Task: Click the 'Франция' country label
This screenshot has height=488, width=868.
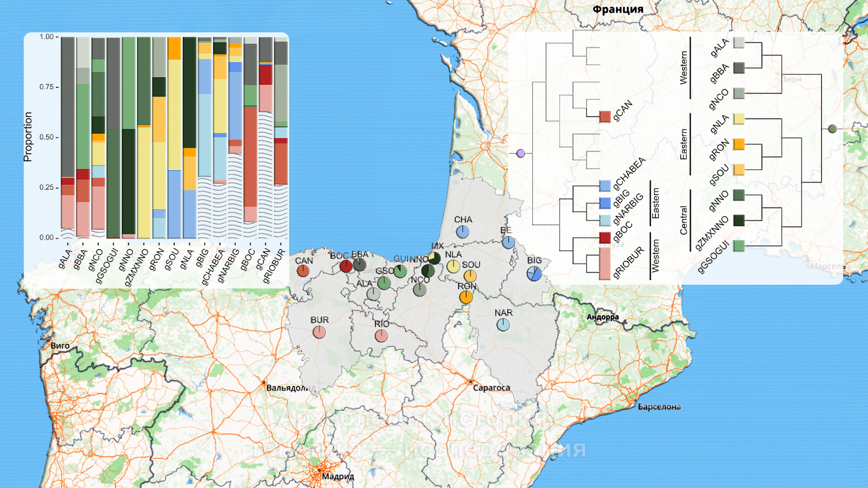Action: tap(618, 9)
